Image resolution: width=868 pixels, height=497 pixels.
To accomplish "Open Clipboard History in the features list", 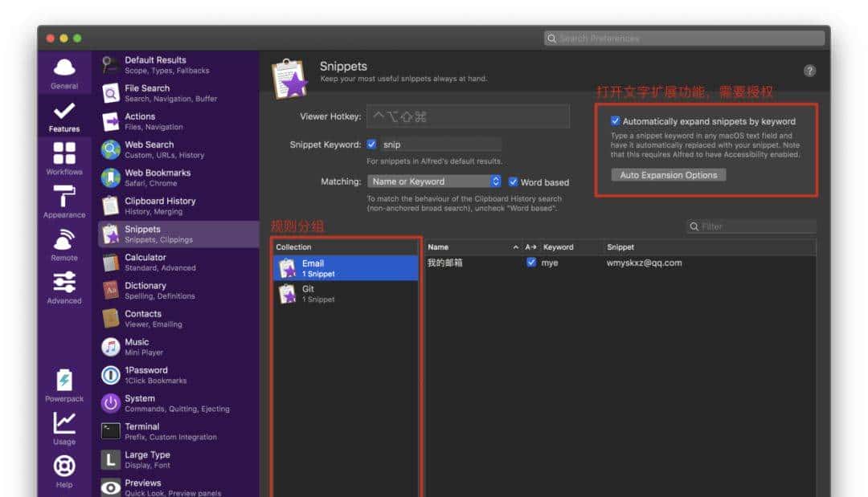I will 160,206.
